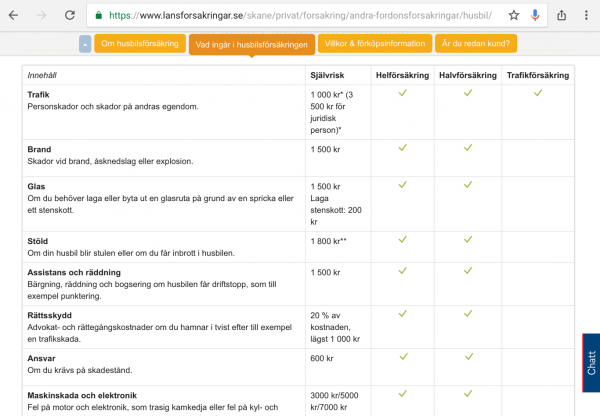The image size is (600, 416).
Task: Go back to the previous page
Action: click(x=14, y=16)
